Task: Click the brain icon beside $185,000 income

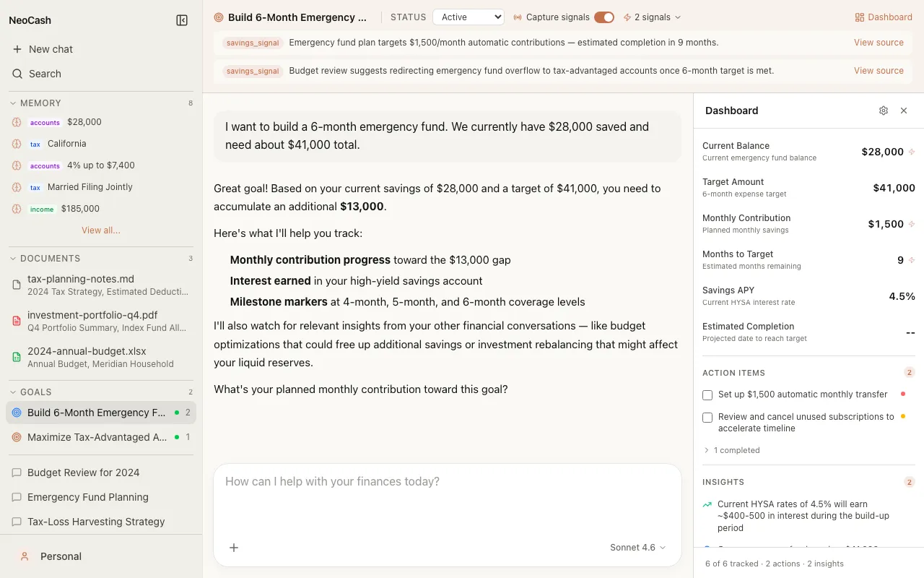Action: click(x=17, y=209)
